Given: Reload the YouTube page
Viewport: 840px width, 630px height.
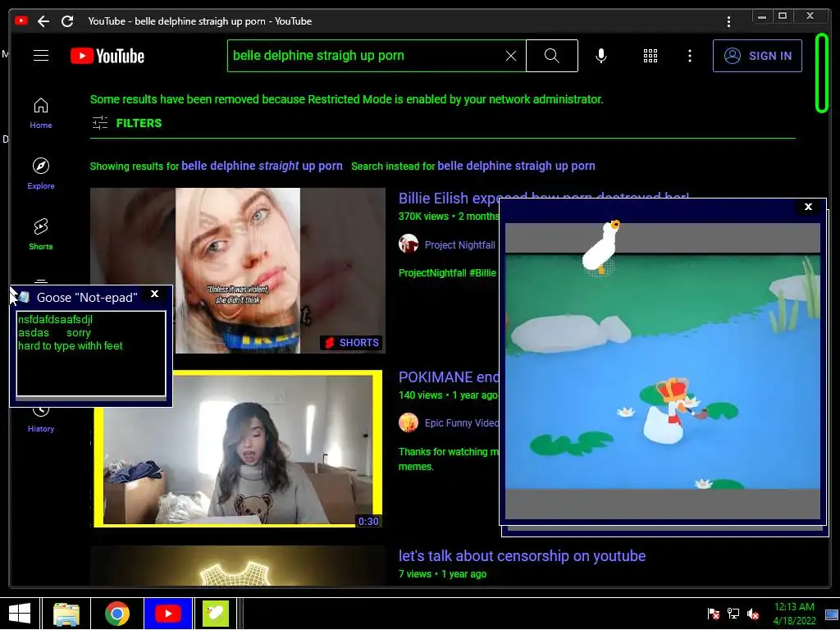Looking at the screenshot, I should tap(67, 21).
